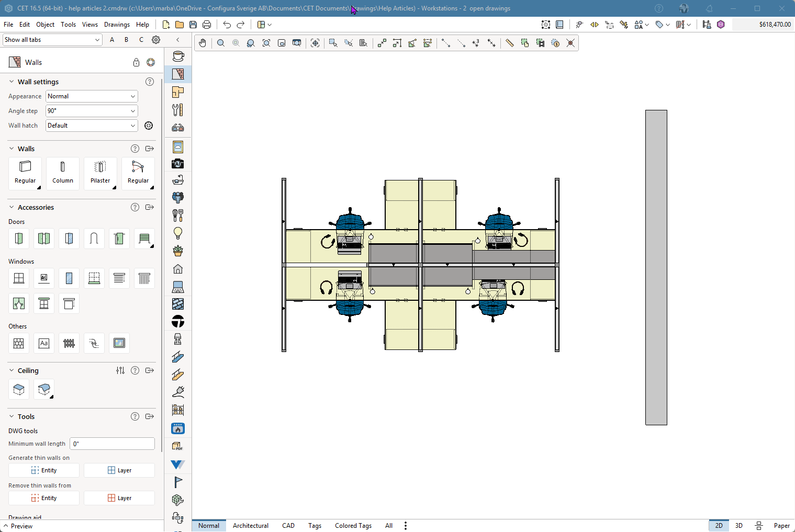Switch to the Architectural view tab
Image resolution: width=795 pixels, height=532 pixels.
click(x=251, y=526)
